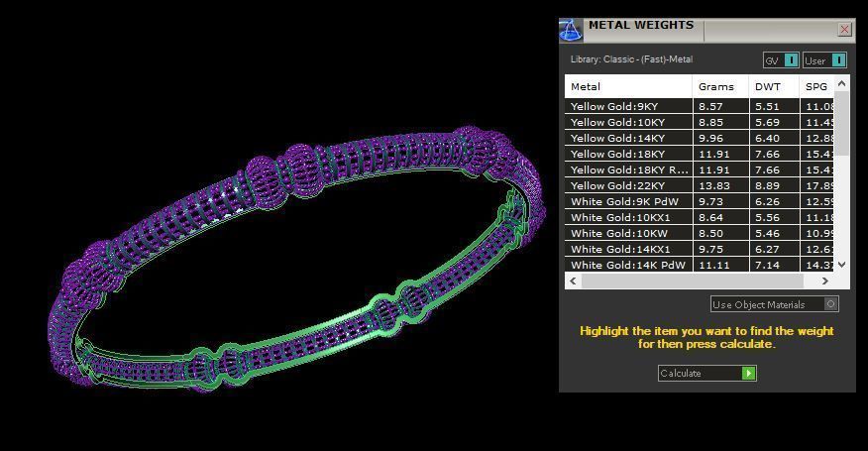
Task: Sort by the DWT column header
Action: pos(775,86)
